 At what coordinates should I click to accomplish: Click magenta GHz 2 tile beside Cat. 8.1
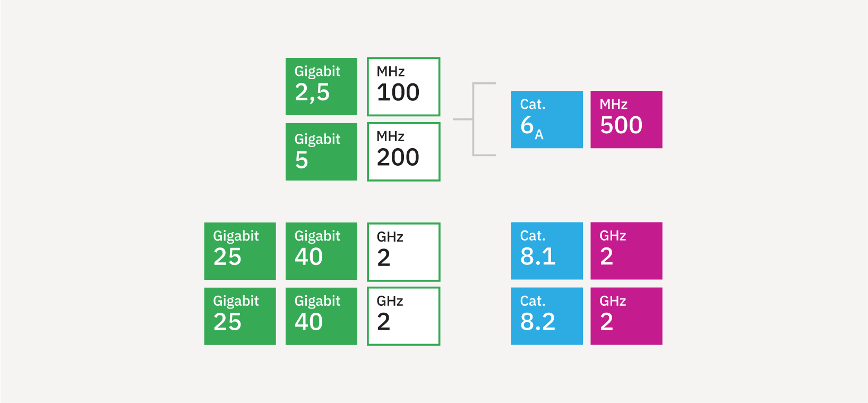626,251
